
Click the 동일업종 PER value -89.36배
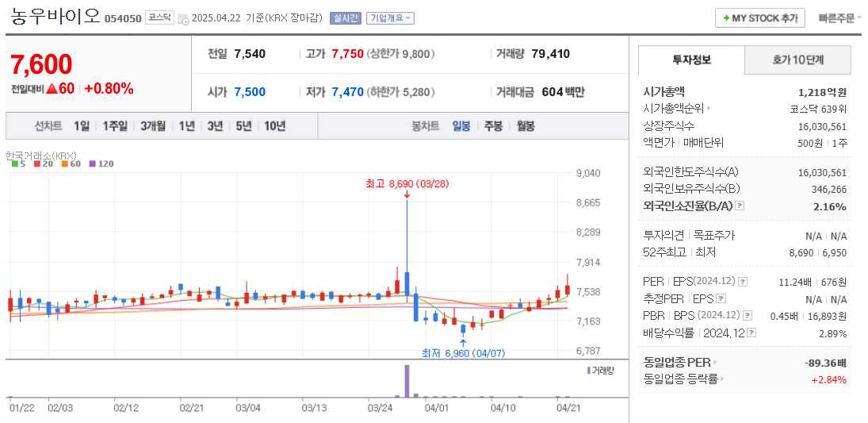point(825,363)
